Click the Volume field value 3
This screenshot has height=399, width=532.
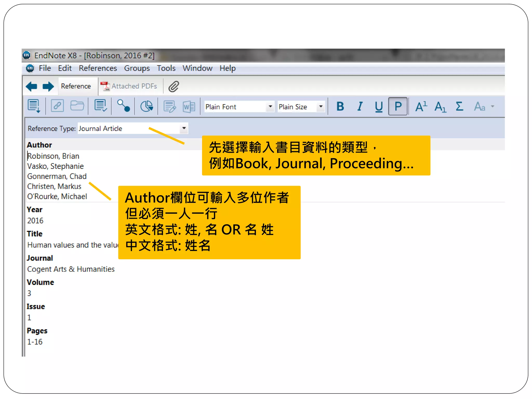click(x=29, y=293)
